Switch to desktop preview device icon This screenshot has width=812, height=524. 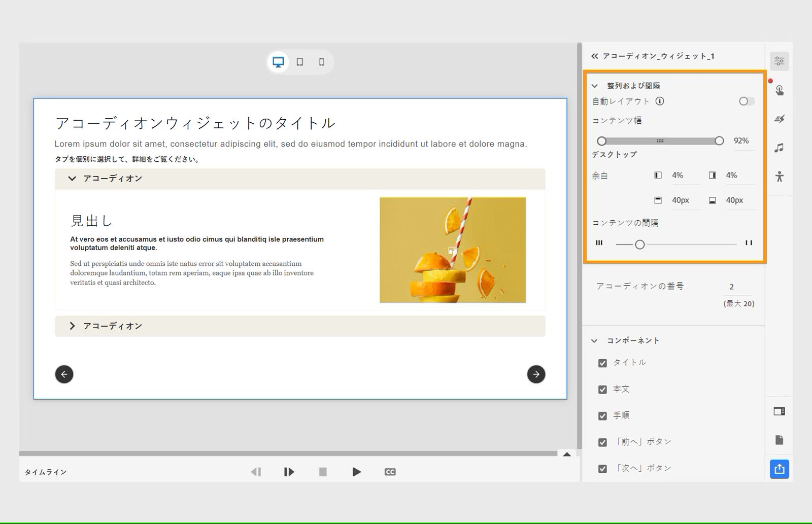(278, 62)
